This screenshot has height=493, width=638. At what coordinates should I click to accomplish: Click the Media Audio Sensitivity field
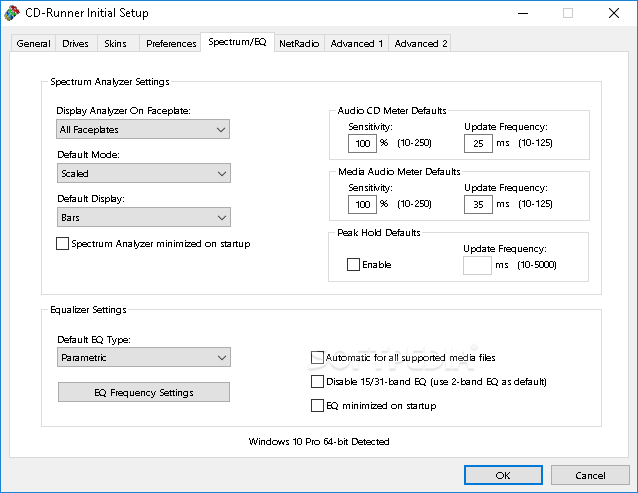pyautogui.click(x=362, y=204)
